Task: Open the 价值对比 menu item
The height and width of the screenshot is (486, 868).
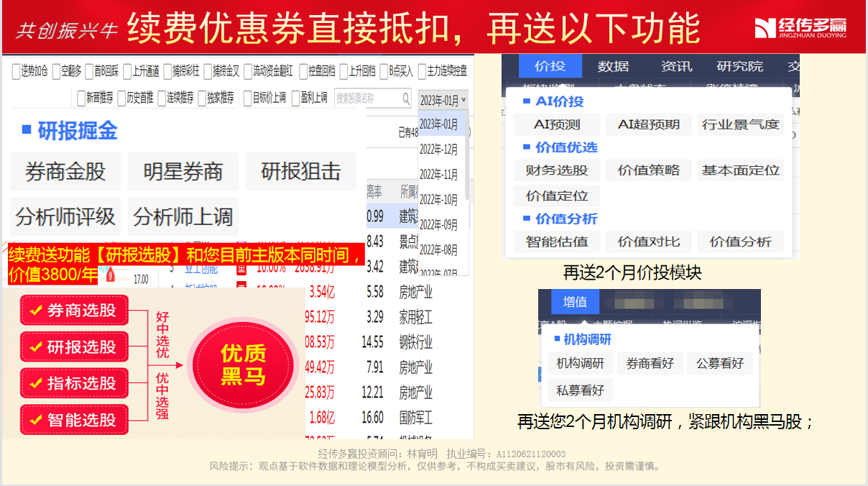Action: click(x=649, y=242)
